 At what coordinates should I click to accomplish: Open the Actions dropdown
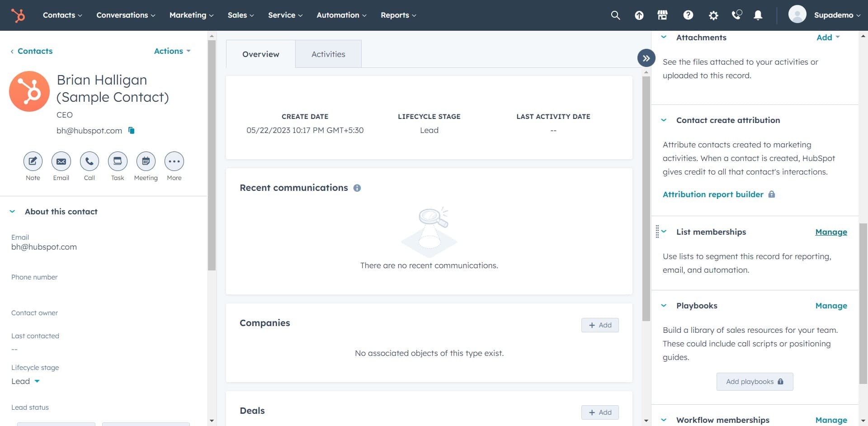pyautogui.click(x=172, y=51)
